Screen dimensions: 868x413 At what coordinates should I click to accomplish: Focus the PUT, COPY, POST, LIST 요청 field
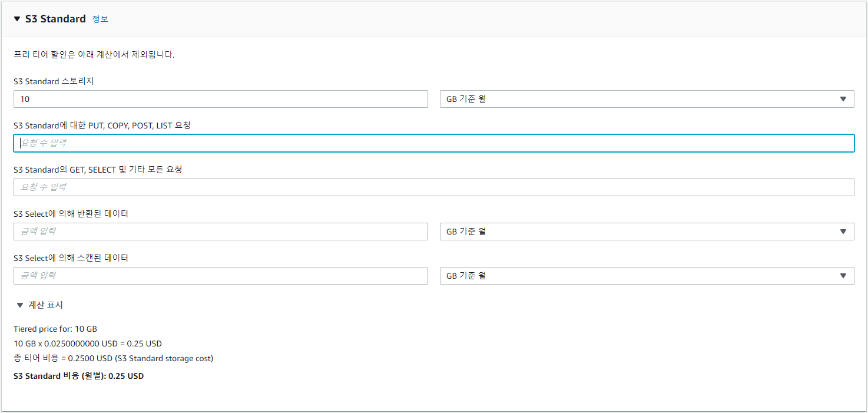[434, 143]
